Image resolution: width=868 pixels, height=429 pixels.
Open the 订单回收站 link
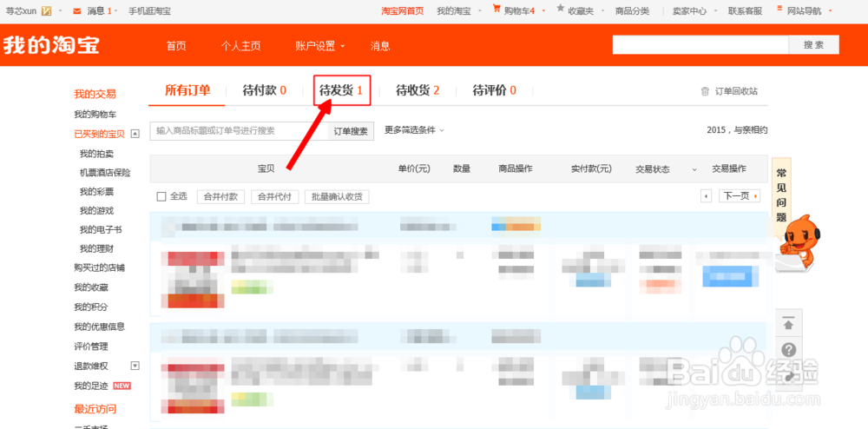(736, 91)
